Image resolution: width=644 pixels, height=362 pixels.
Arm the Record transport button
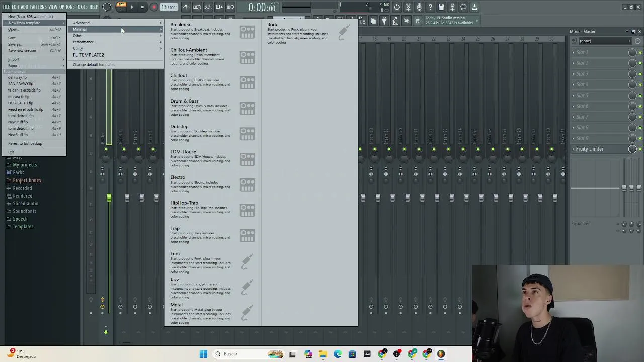click(x=154, y=7)
